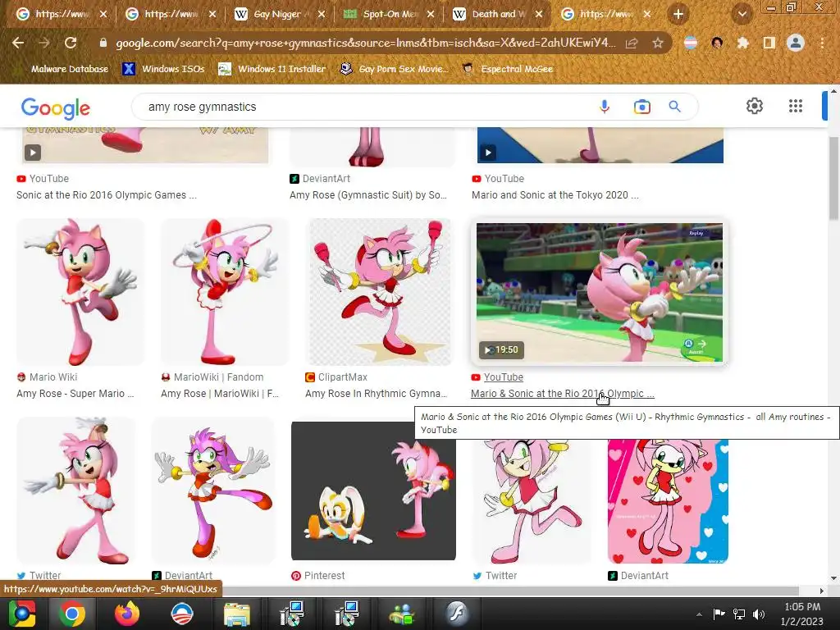
Task: Click 'Amy Rose (Gymnastic Suit) by So...' title
Action: [x=368, y=195]
